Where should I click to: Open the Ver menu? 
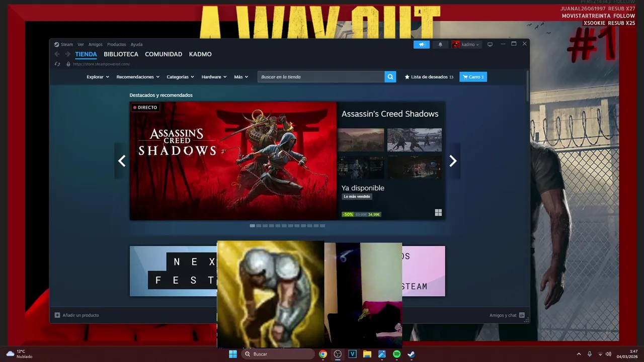click(x=80, y=44)
